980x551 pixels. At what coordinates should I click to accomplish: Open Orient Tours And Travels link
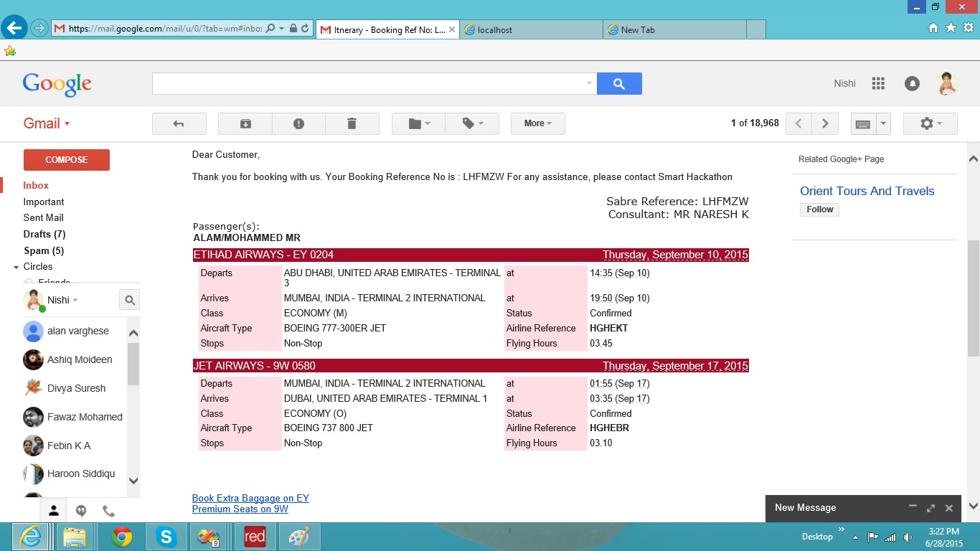click(867, 191)
